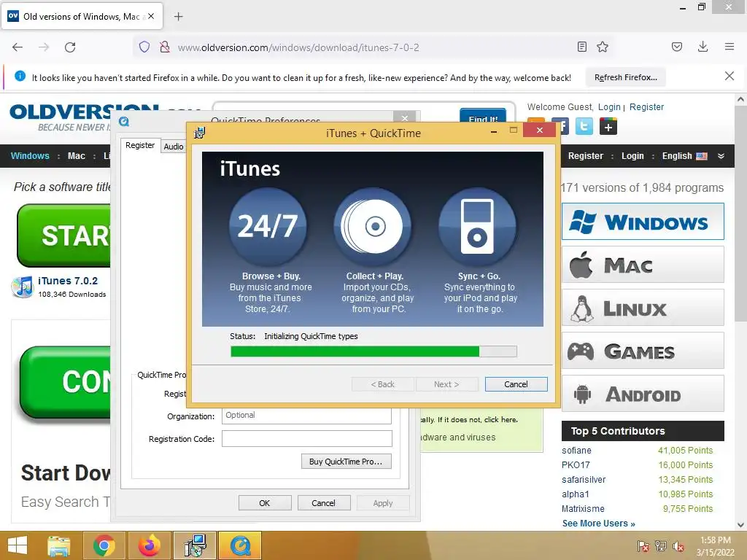The height and width of the screenshot is (560, 747).
Task: Go back with the browser back arrow
Action: [18, 47]
